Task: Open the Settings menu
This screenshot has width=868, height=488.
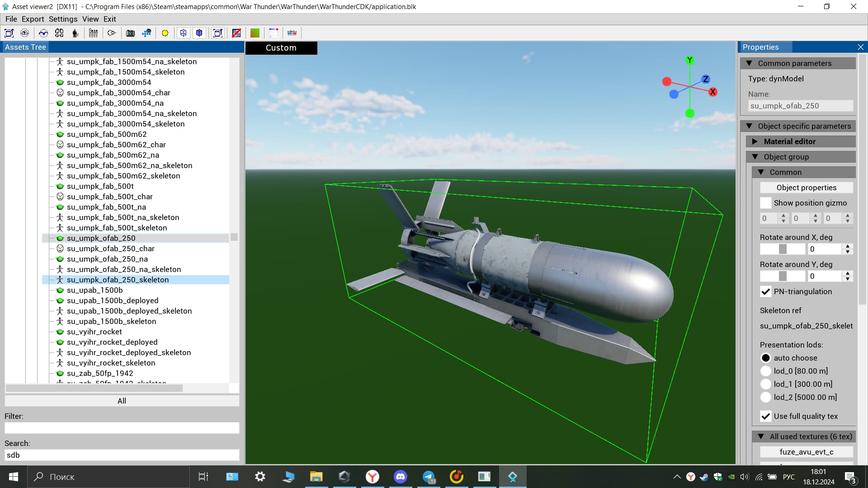Action: (x=63, y=19)
